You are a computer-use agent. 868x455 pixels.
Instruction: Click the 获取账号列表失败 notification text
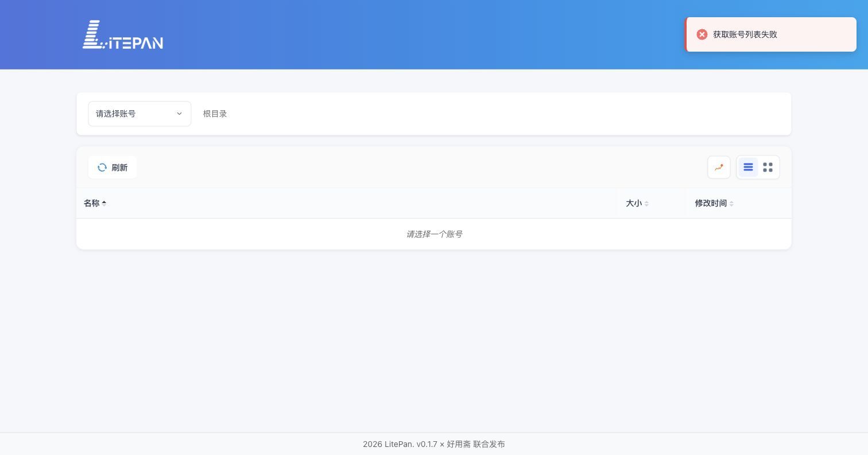[745, 34]
